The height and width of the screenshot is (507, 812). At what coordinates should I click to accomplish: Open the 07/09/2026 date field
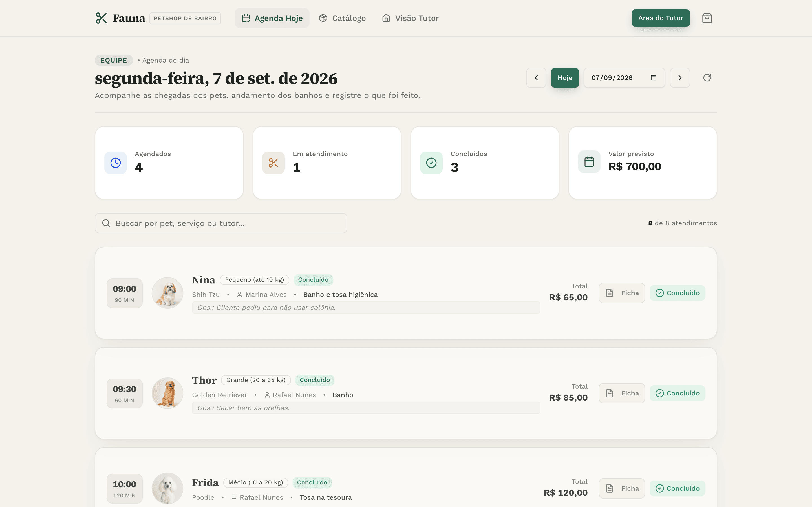tap(624, 78)
